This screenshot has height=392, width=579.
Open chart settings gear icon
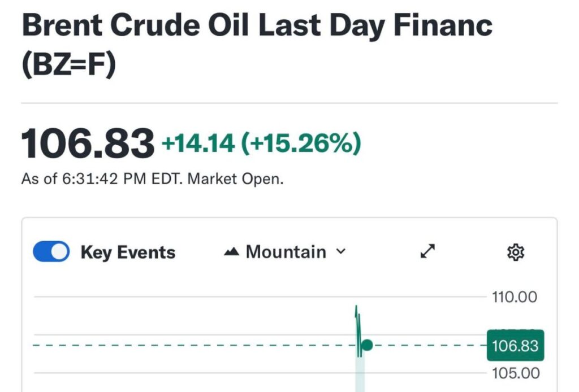[x=516, y=252]
